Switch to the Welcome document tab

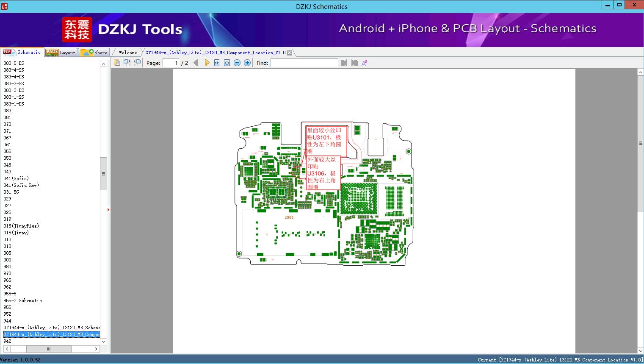pos(128,53)
